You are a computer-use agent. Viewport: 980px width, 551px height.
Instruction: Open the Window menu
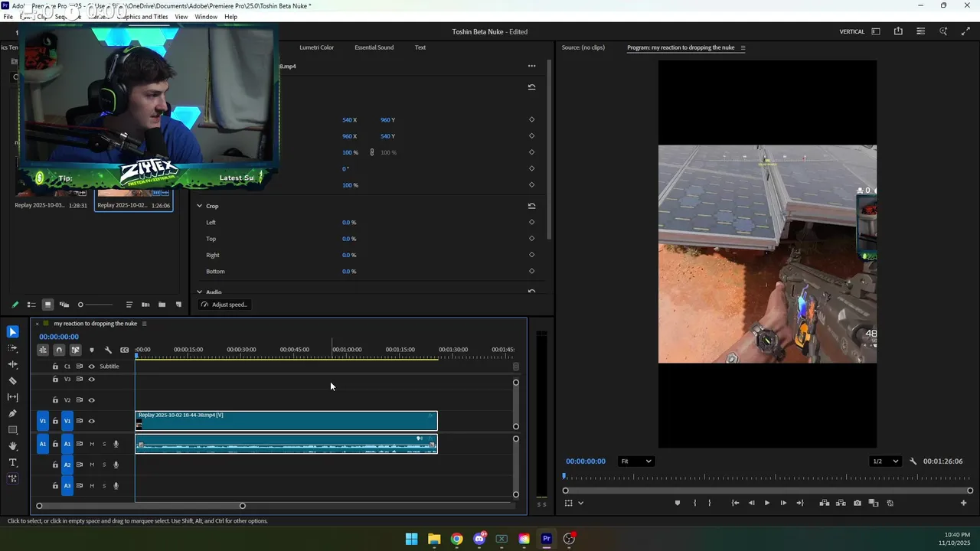tap(206, 17)
